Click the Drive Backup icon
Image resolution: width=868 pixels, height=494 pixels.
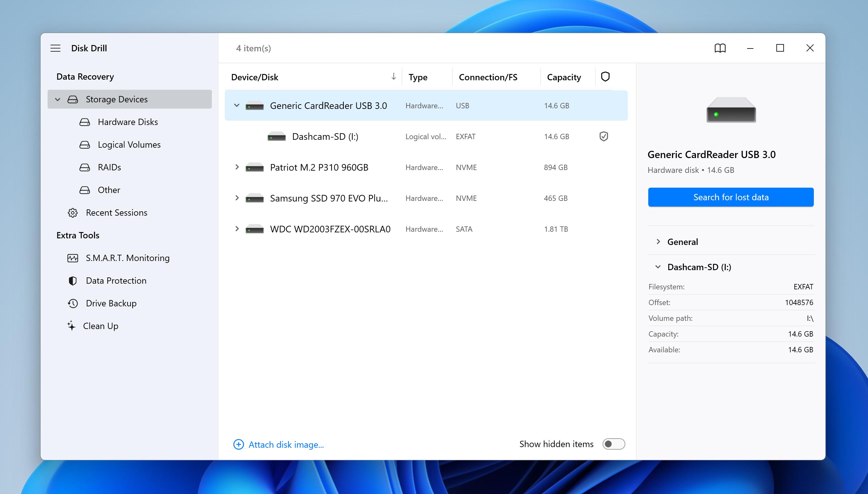click(x=72, y=303)
